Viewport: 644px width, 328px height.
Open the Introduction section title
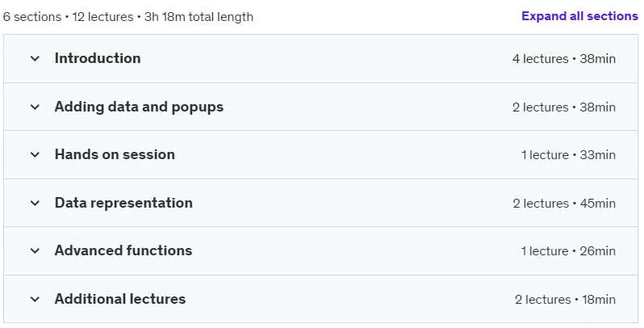point(98,58)
